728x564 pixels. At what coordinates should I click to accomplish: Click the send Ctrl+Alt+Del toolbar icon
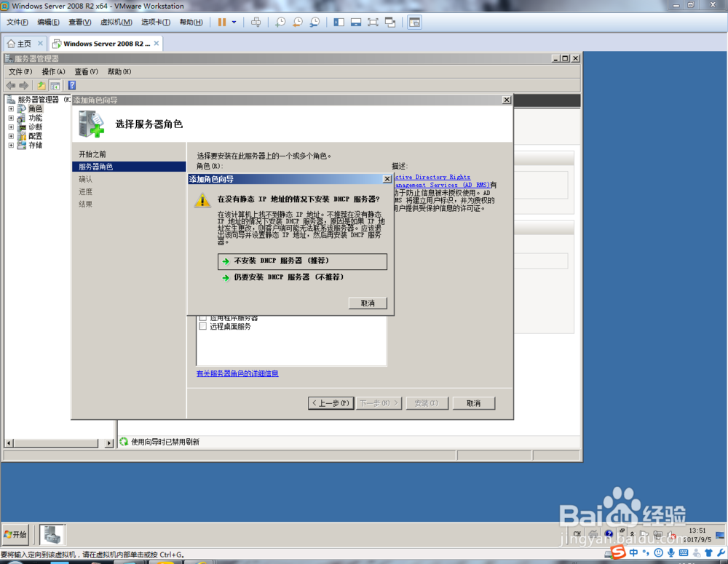(x=256, y=23)
